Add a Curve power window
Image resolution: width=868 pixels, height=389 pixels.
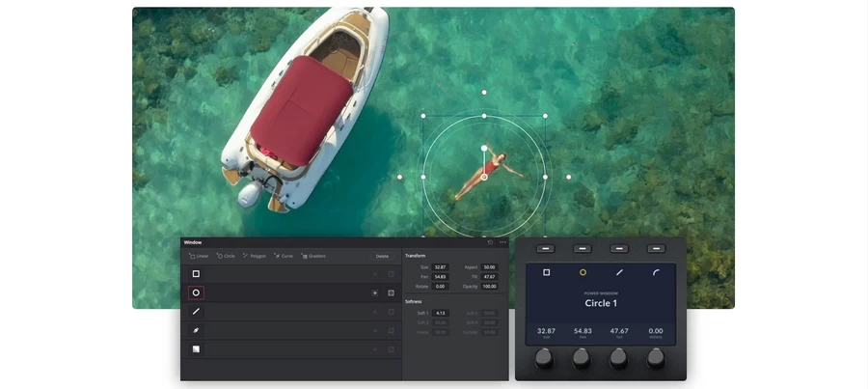tap(284, 256)
